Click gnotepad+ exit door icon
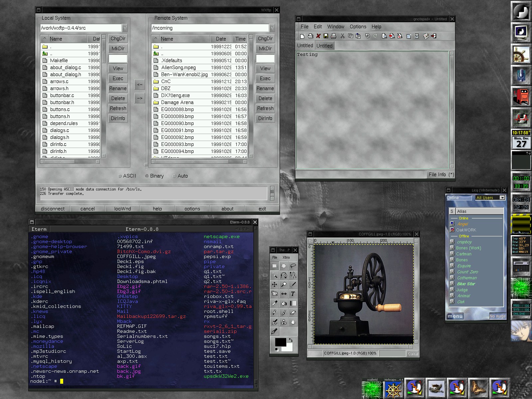 [434, 36]
